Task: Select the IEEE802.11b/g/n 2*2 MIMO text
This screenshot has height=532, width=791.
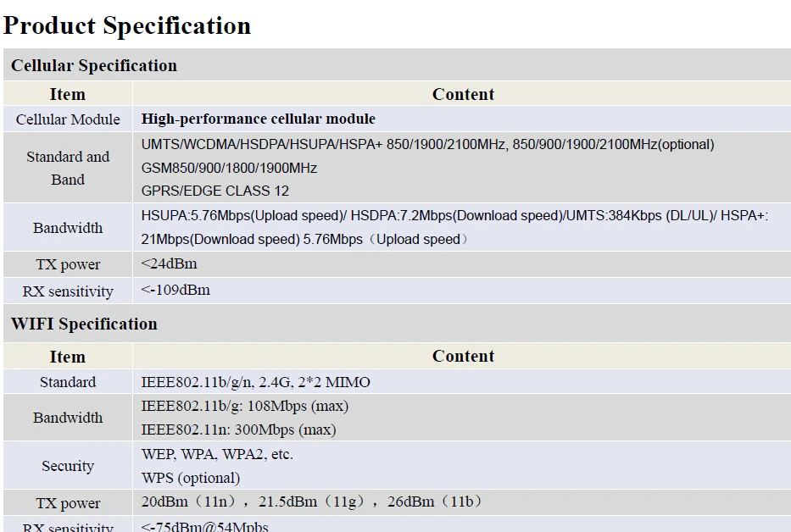Action: [x=256, y=382]
